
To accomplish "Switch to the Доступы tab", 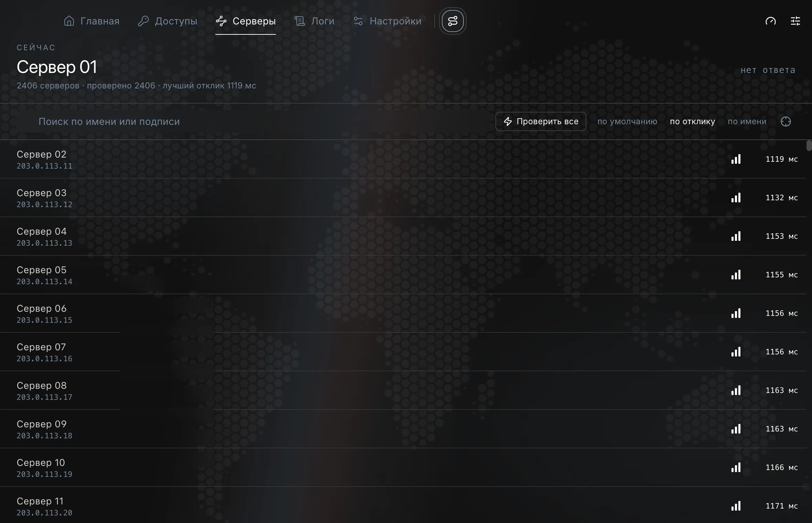I will 168,21.
